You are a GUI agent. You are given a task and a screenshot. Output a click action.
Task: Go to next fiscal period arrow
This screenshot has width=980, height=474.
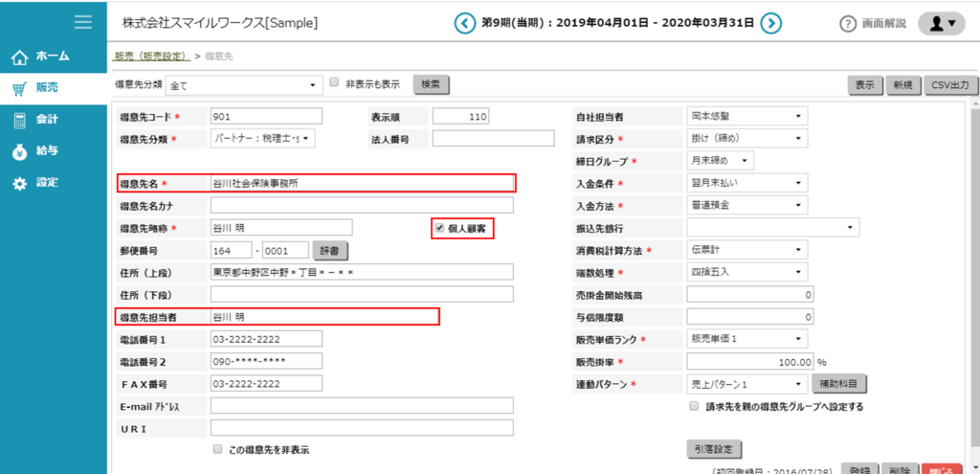(772, 23)
